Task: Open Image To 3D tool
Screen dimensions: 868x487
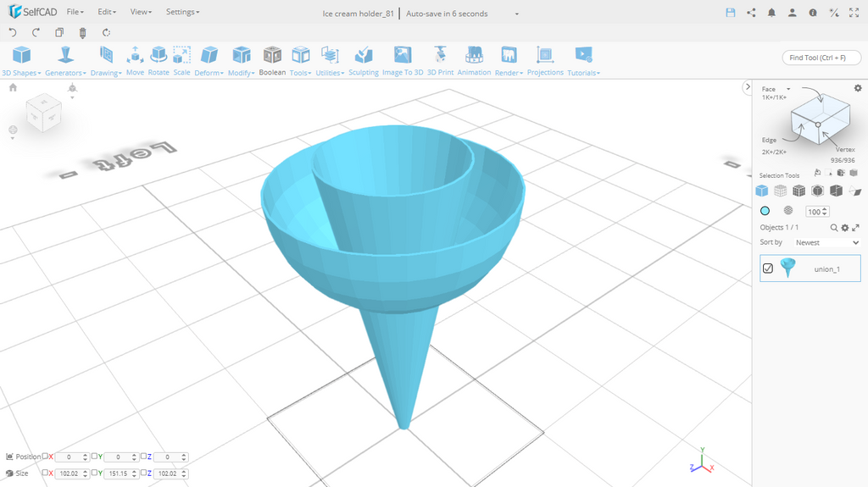Action: coord(403,62)
